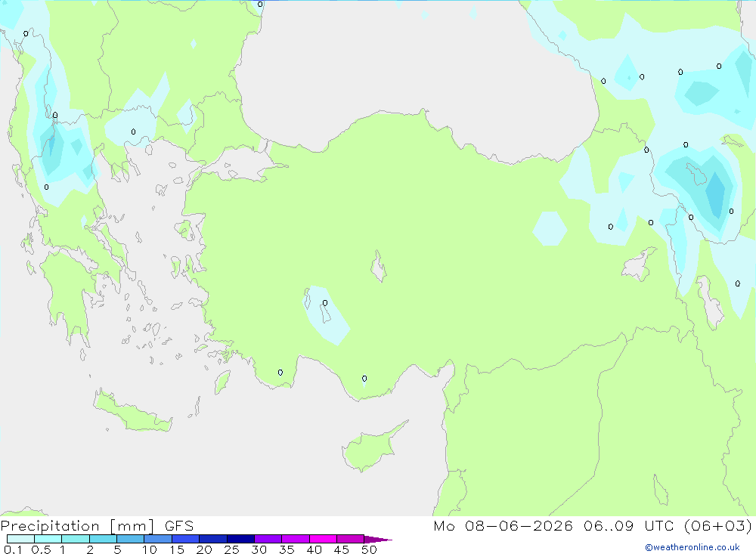Screen dimensions: 756x554
Task: Click the date 'Mo 08-06-2026'
Action: tap(503, 526)
